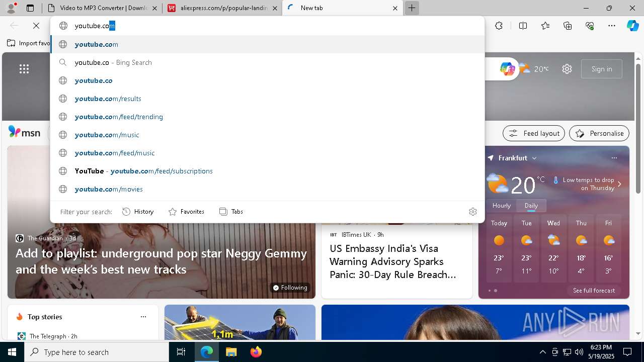Image resolution: width=644 pixels, height=362 pixels.
Task: Open the MSN apps grid launcher
Action: [24, 69]
